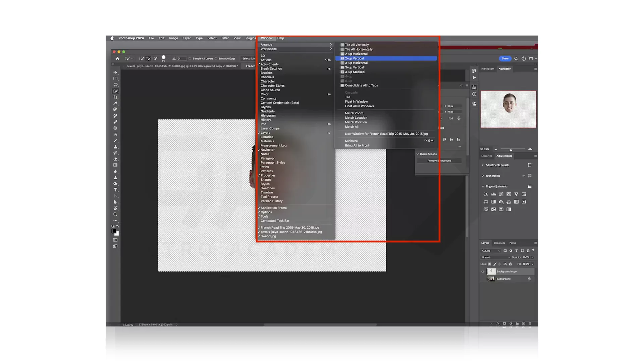The width and height of the screenshot is (644, 362).
Task: Collapse the Quick Actions section
Action: coord(418,154)
